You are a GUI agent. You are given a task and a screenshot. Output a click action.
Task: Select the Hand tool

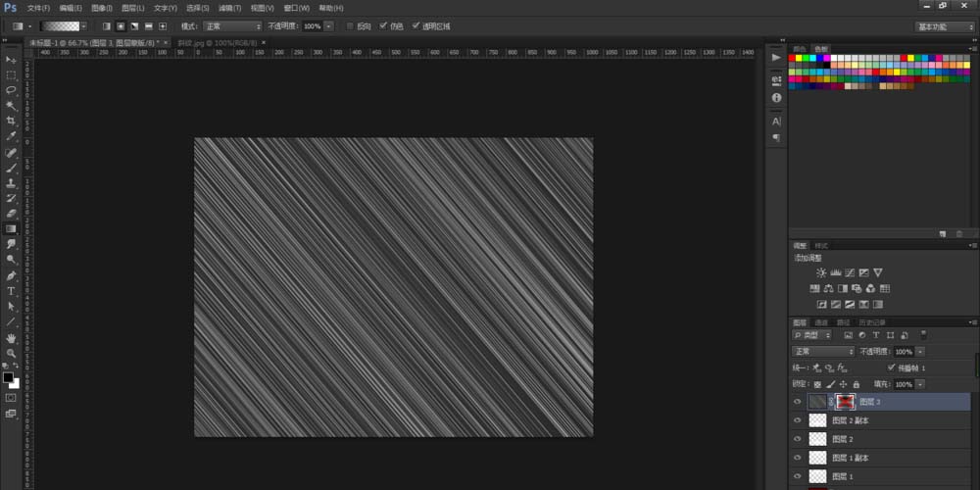[x=11, y=337]
